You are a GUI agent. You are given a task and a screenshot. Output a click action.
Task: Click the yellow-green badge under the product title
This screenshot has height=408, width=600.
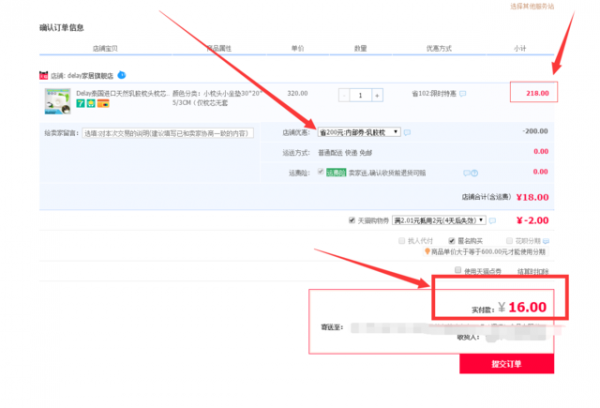(91, 103)
